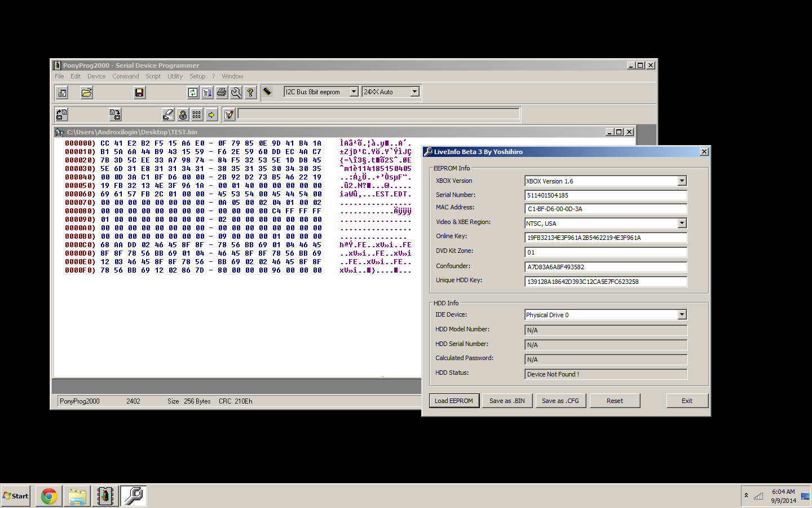Screen dimensions: 812x508
Task: Click the Online Key input field
Action: point(606,238)
